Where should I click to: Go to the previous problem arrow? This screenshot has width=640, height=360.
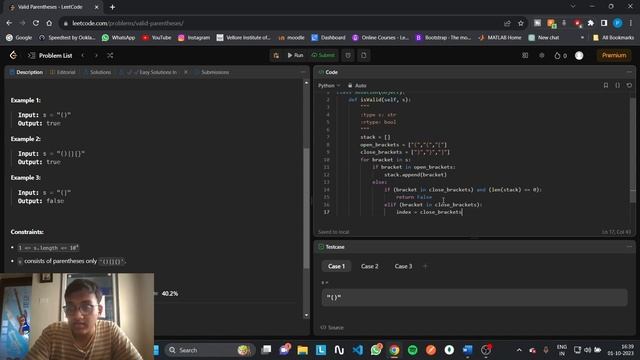83,55
